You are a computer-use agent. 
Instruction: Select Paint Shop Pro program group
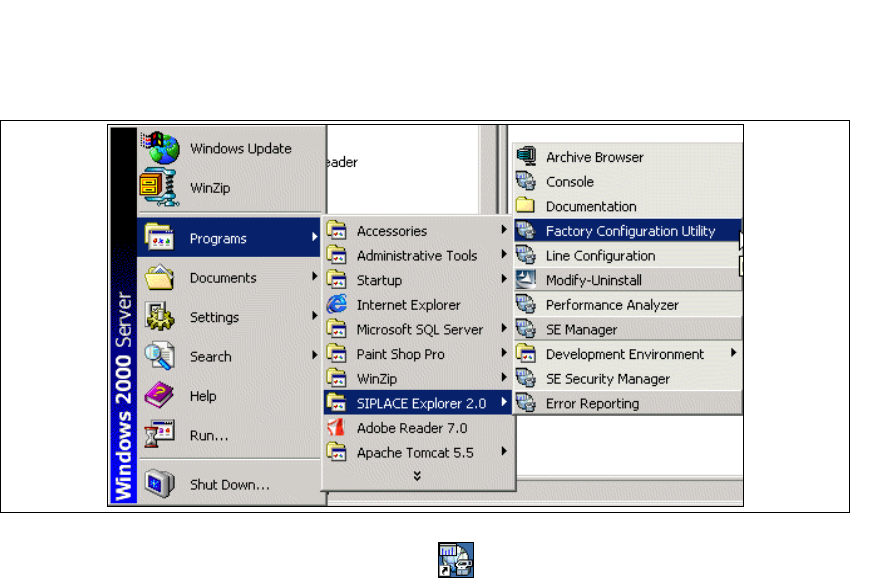pos(418,354)
